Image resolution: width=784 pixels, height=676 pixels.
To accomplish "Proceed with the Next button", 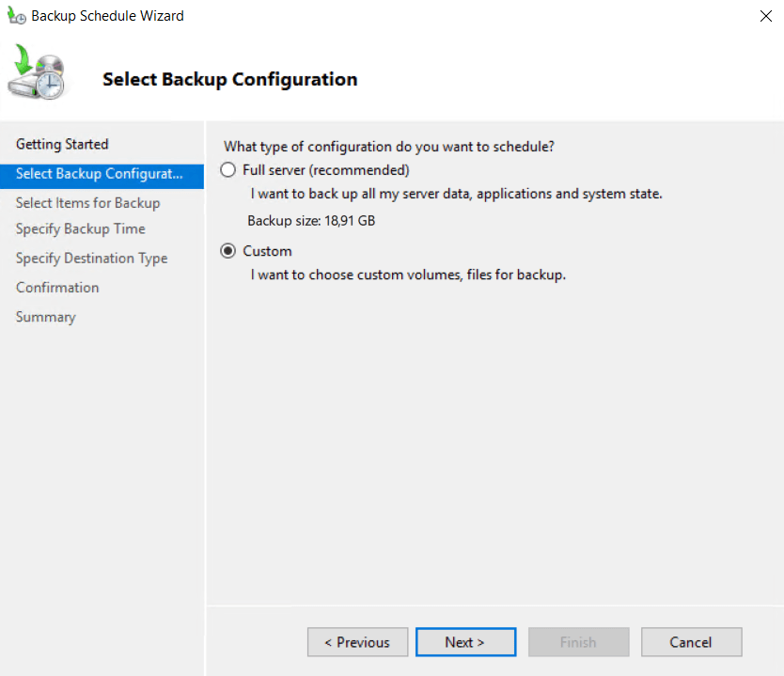I will point(465,642).
